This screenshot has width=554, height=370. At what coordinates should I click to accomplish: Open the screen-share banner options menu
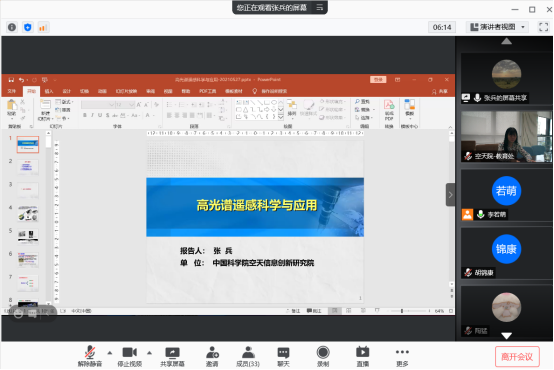tap(320, 7)
